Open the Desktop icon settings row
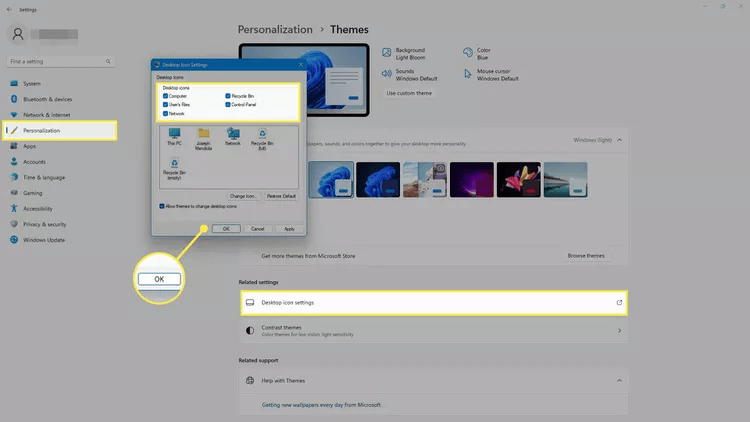 pyautogui.click(x=434, y=302)
